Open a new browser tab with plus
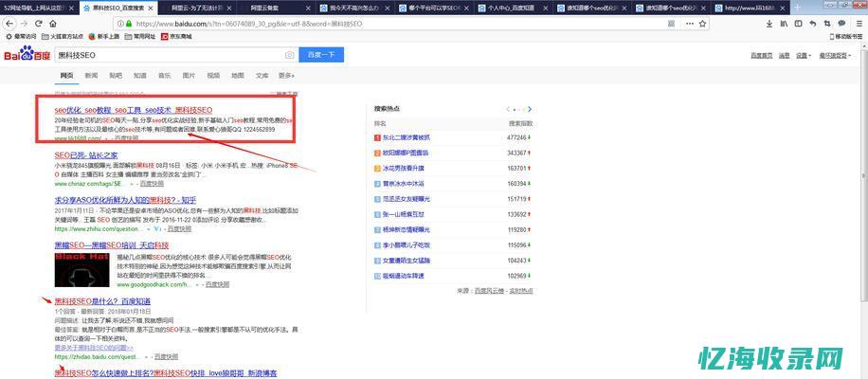 (797, 8)
